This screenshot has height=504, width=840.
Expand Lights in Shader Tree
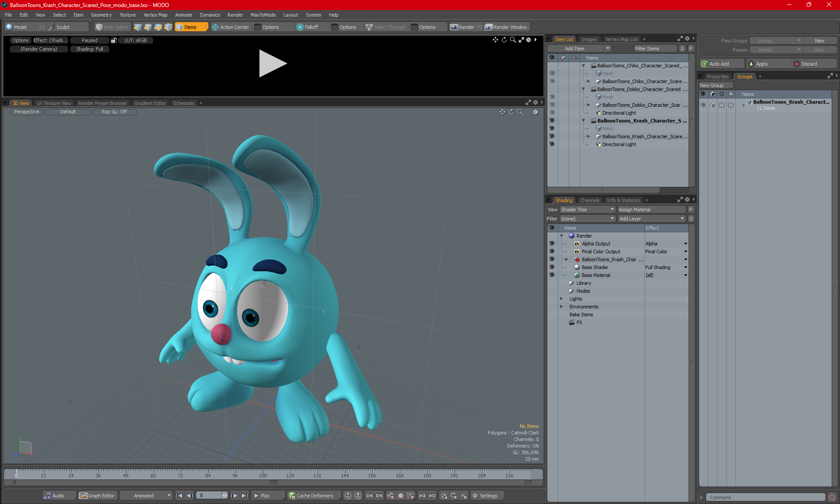click(x=562, y=299)
